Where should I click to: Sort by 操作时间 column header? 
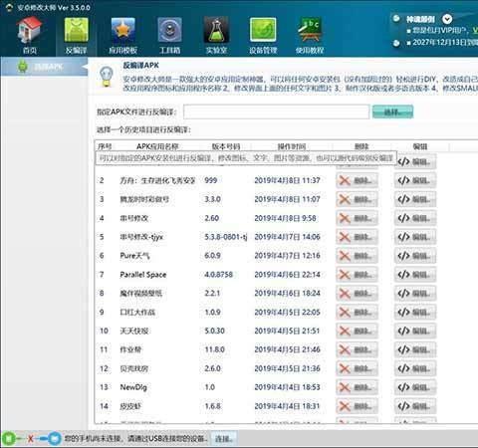(x=292, y=146)
